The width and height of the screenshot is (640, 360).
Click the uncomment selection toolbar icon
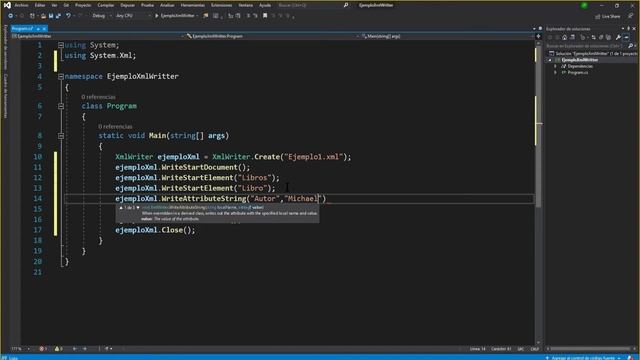pos(256,16)
